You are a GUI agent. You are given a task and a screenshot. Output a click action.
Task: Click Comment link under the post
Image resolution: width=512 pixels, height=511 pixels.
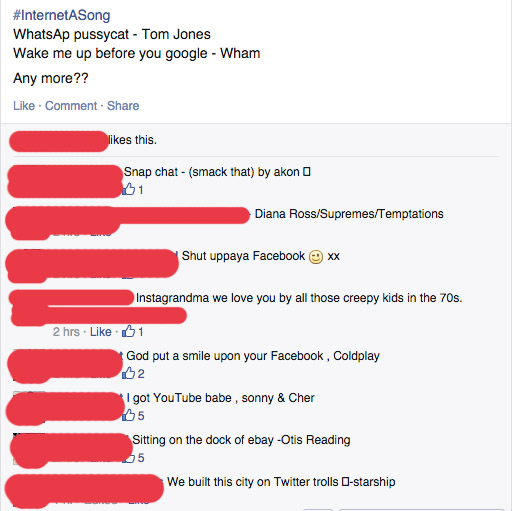pyautogui.click(x=71, y=106)
